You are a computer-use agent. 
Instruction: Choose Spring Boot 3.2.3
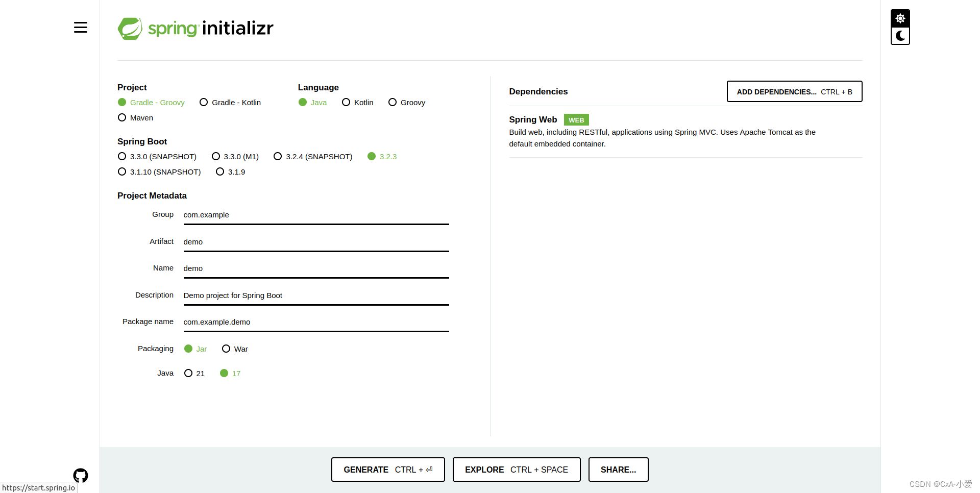tap(382, 157)
